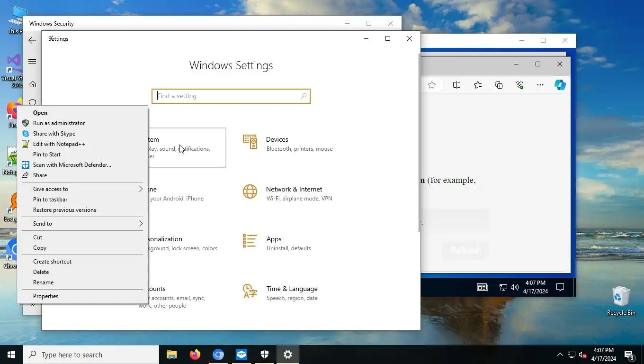644x364 pixels.
Task: Select the Visual Studio 2017 desktop shortcut
Action: click(12, 71)
